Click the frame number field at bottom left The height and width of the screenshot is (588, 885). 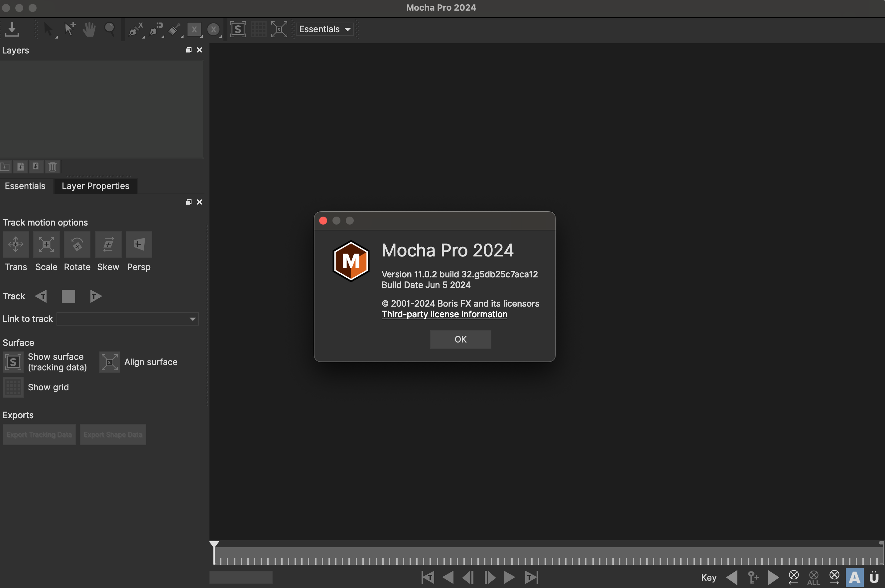(x=241, y=577)
